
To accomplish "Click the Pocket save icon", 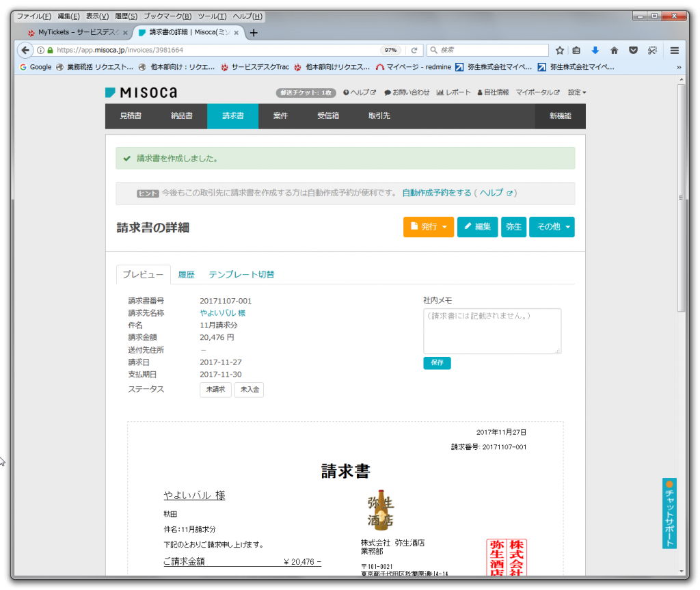I will 633,50.
